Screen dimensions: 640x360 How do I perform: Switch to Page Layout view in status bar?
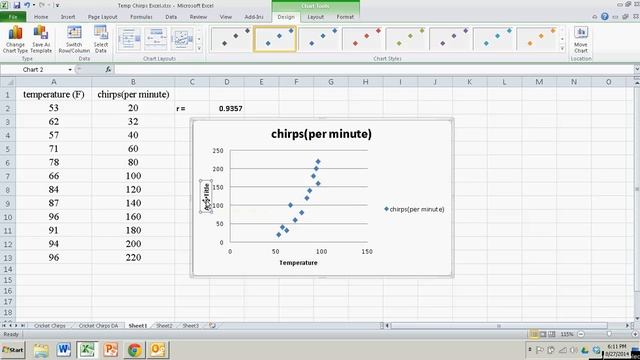(x=543, y=334)
